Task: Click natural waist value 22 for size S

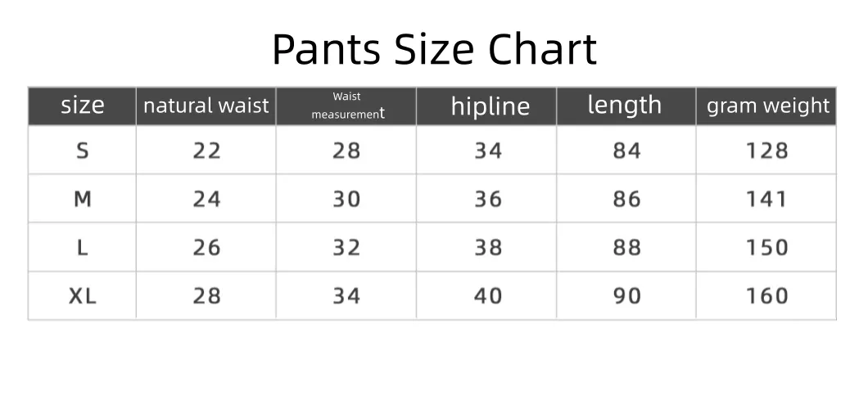Action: point(206,151)
